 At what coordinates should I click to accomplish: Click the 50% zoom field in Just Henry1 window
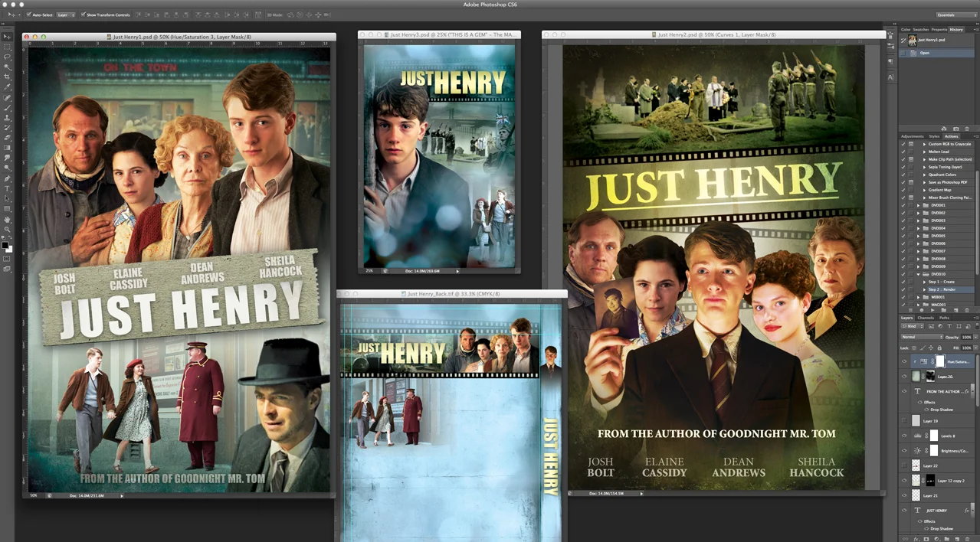coord(34,495)
